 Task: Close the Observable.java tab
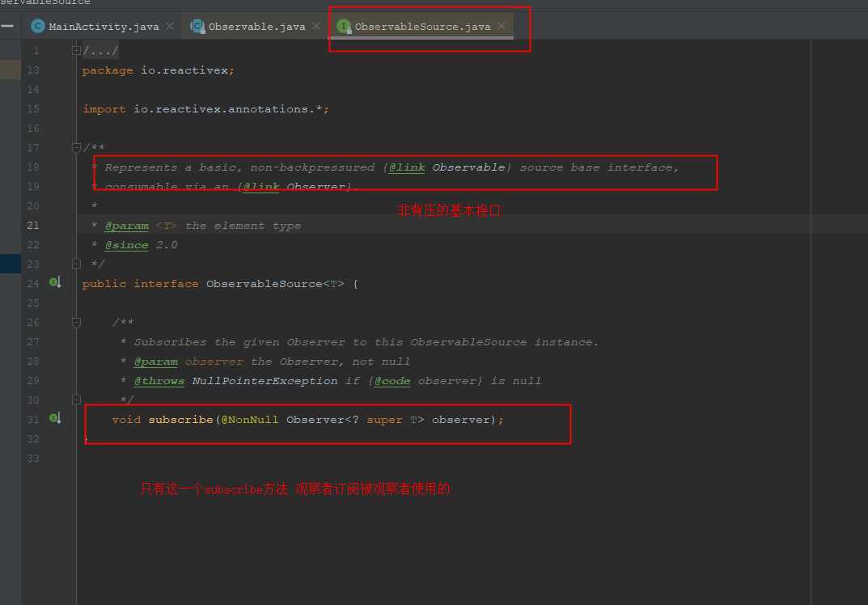click(x=316, y=26)
